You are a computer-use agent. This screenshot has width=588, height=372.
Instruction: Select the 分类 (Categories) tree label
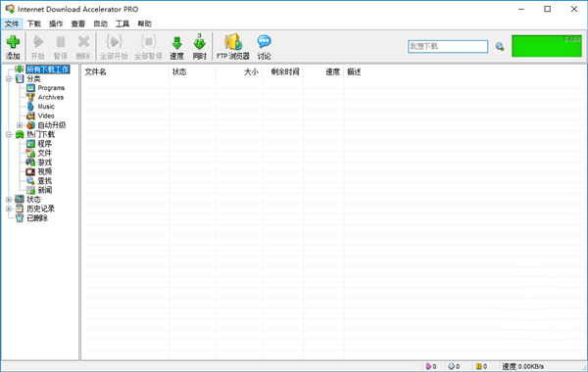click(33, 78)
